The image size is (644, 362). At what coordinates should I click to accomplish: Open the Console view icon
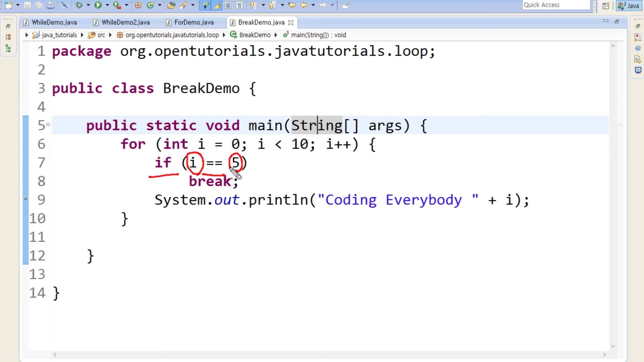click(638, 70)
